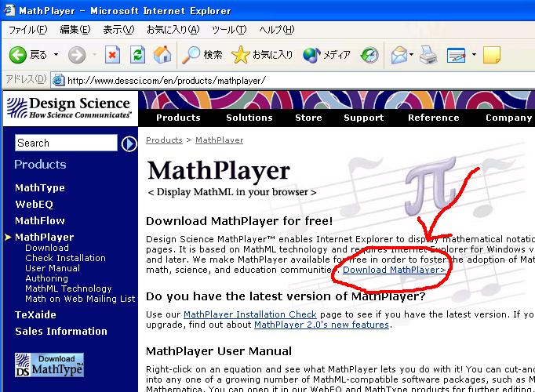Open the MathML Technology sidebar link
535x392 pixels.
click(x=68, y=289)
